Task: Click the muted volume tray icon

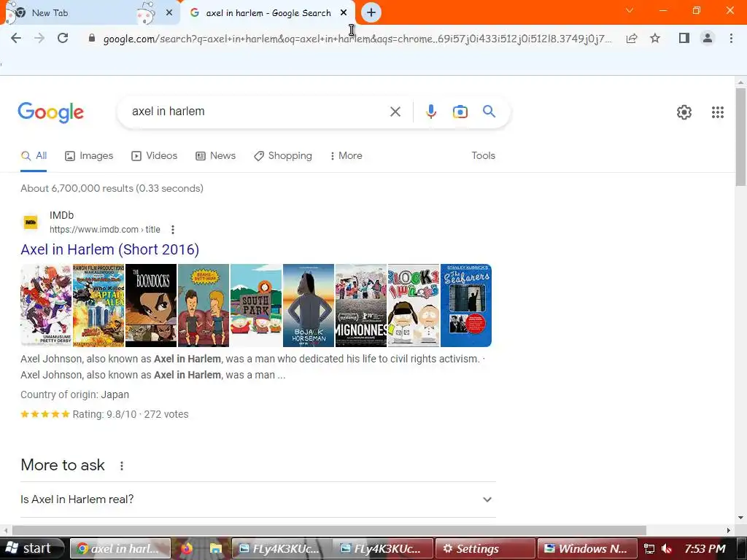Action: click(x=667, y=549)
